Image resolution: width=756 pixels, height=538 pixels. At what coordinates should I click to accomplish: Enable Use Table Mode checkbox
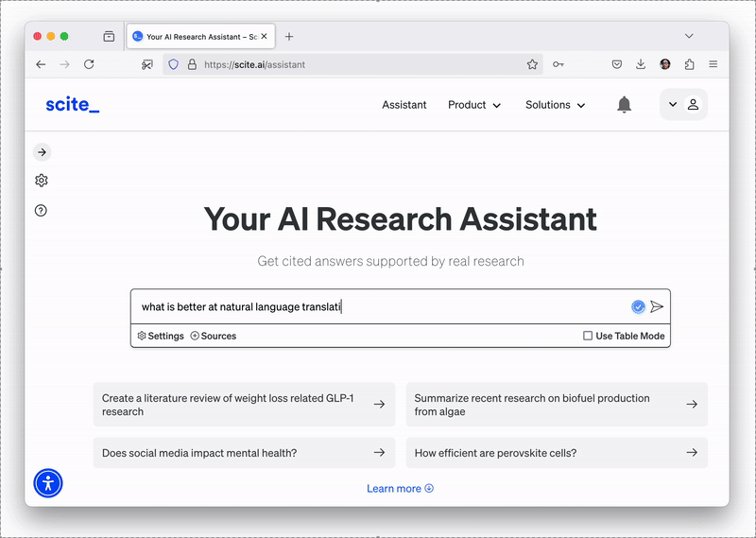[x=588, y=336]
